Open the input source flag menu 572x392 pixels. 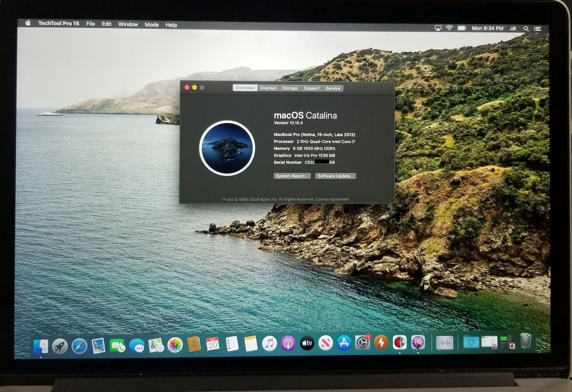[513, 28]
